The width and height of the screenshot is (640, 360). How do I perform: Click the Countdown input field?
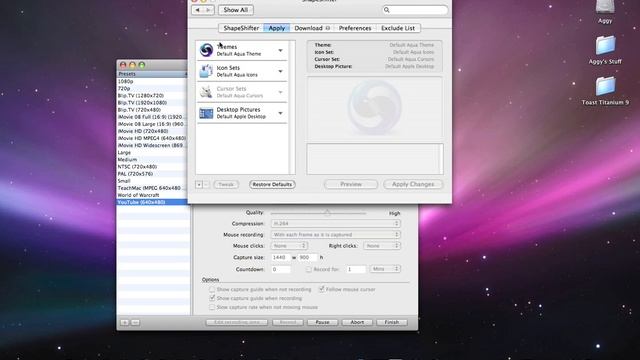tap(280, 269)
